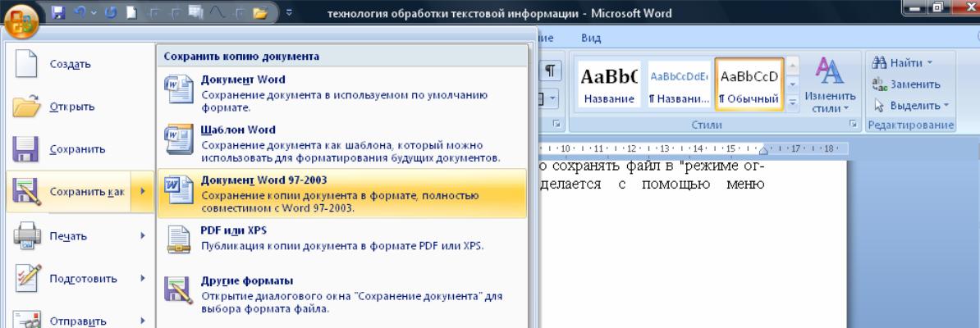980x328 pixels.
Task: Click the Другие форматы save icon
Action: [179, 290]
